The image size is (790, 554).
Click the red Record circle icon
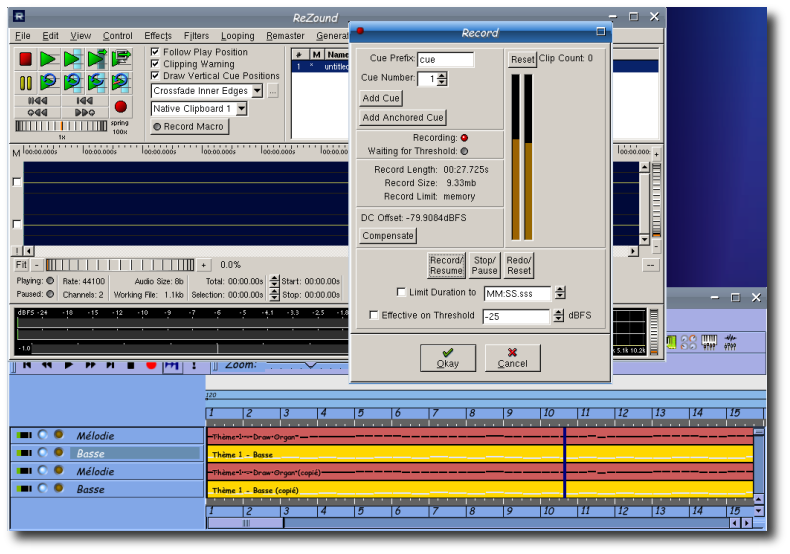click(120, 106)
